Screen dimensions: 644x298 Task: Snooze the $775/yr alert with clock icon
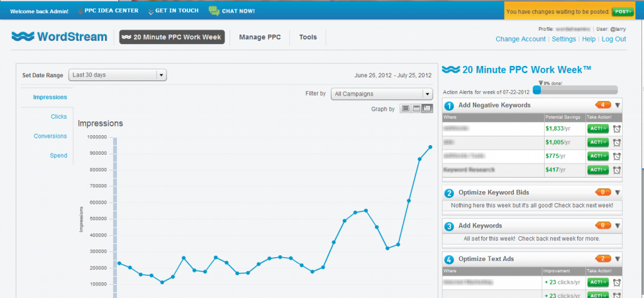616,156
